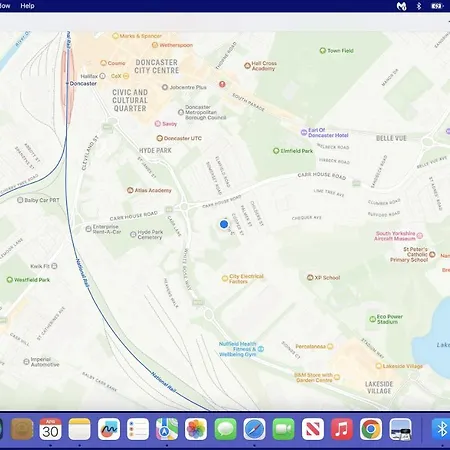Select the Hyde Park Cemetery marker
This screenshot has height=450, width=450.
pyautogui.click(x=133, y=234)
